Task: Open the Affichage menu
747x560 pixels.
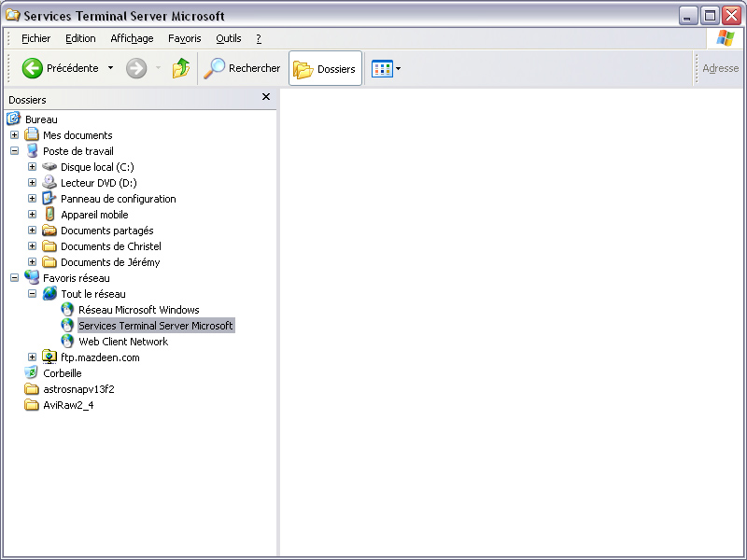Action: tap(132, 38)
